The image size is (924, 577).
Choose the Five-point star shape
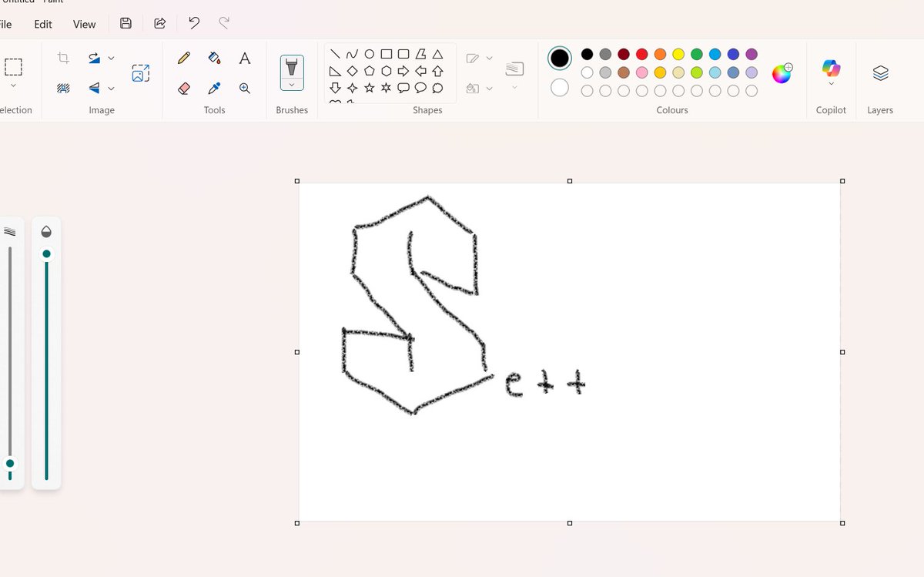370,88
